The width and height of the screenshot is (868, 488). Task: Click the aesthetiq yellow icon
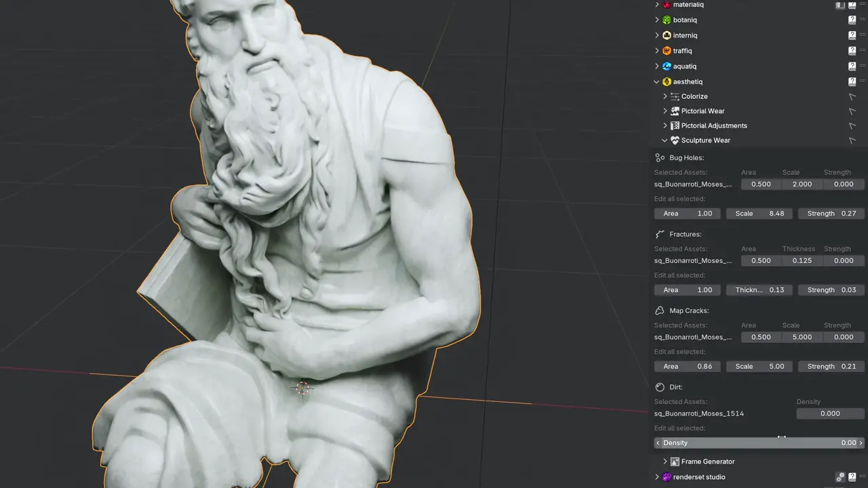point(667,82)
